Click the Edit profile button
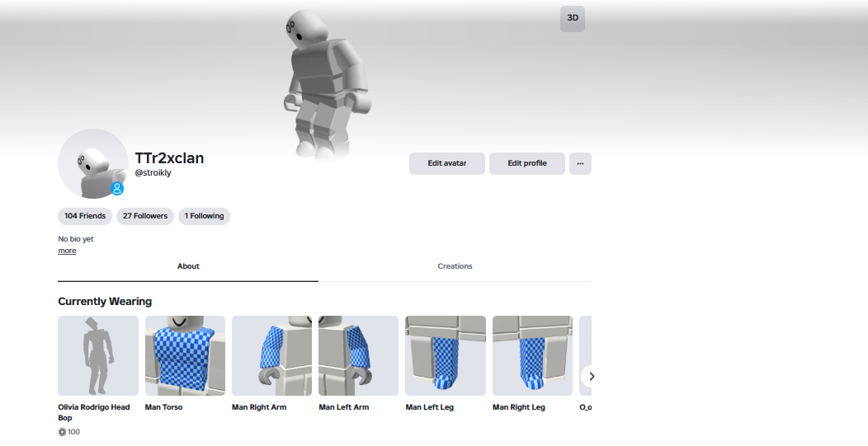868x446 pixels. point(527,163)
